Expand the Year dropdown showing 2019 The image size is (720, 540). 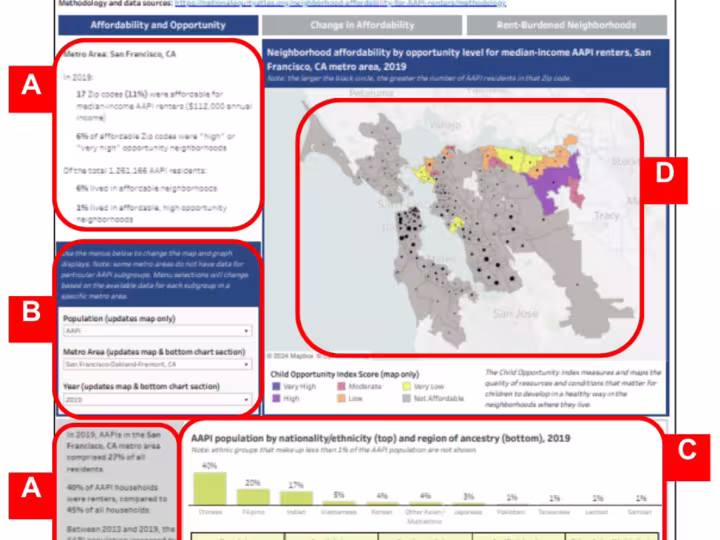click(x=158, y=399)
